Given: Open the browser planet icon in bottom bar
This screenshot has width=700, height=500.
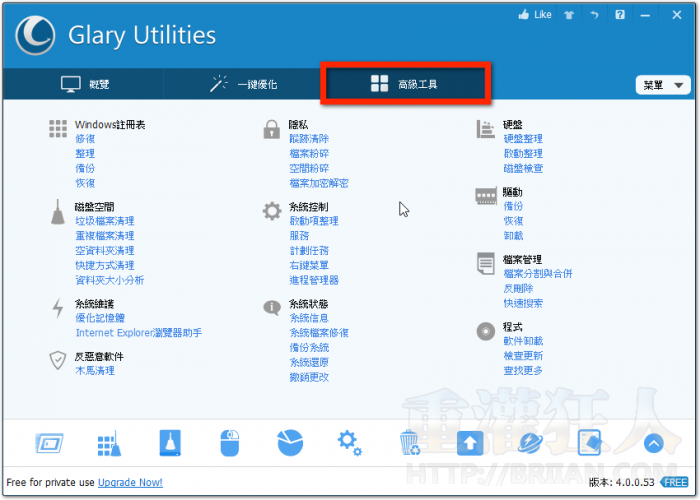Looking at the screenshot, I should point(530,443).
